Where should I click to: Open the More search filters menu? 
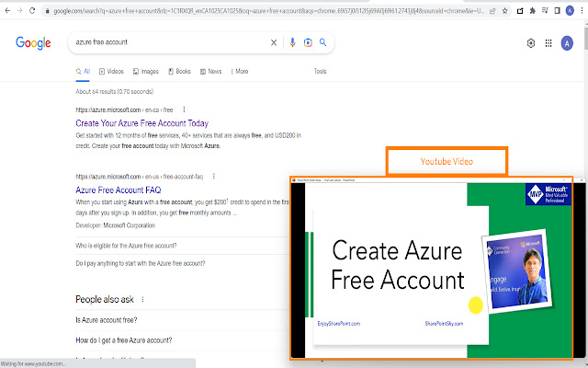(x=239, y=72)
